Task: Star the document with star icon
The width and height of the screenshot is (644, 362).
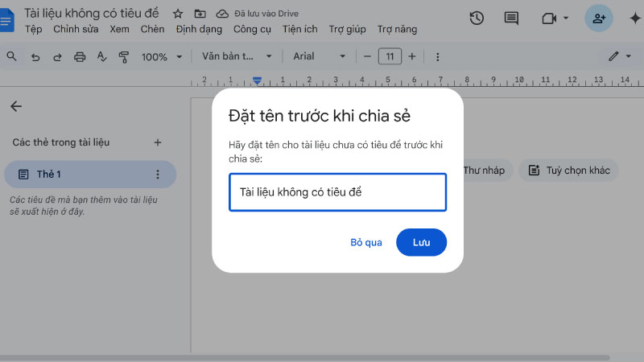Action: click(x=178, y=14)
